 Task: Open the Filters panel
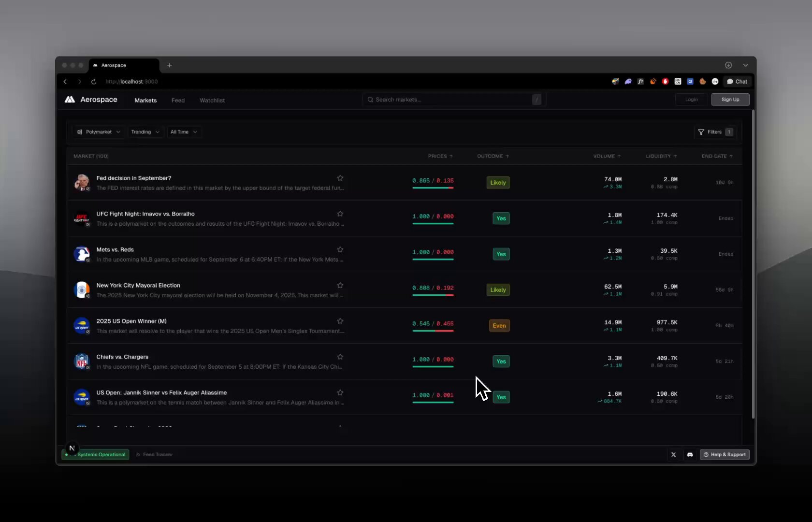tap(714, 132)
